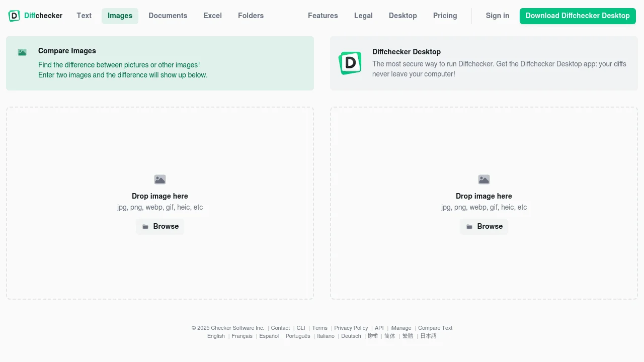This screenshot has height=362, width=644.
Task: Open Privacy Policy footer link
Action: pos(351,328)
